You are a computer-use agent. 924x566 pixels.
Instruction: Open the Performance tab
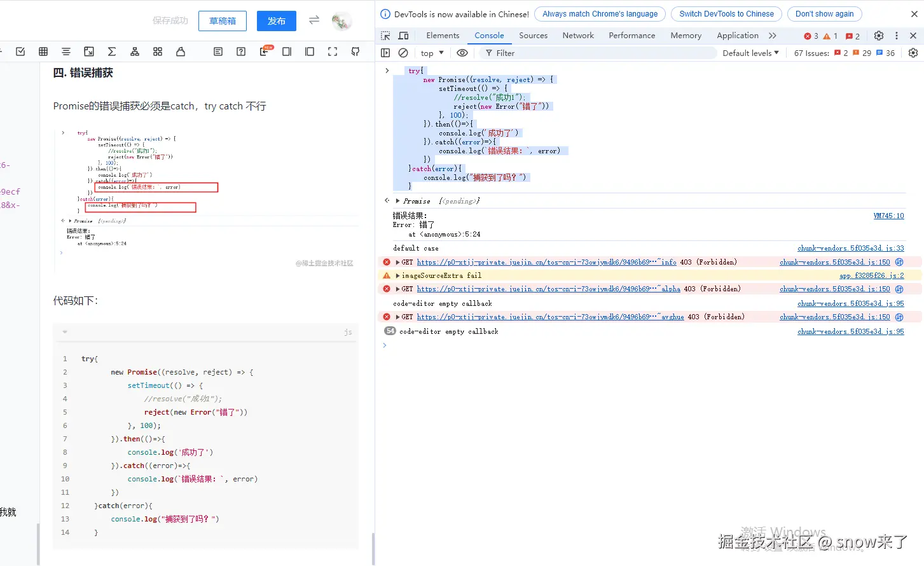[631, 36]
